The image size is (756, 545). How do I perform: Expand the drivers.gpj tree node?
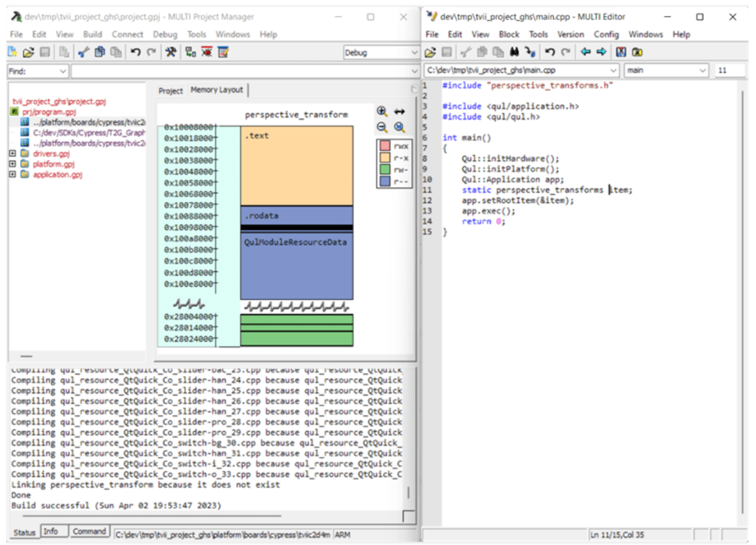[13, 153]
